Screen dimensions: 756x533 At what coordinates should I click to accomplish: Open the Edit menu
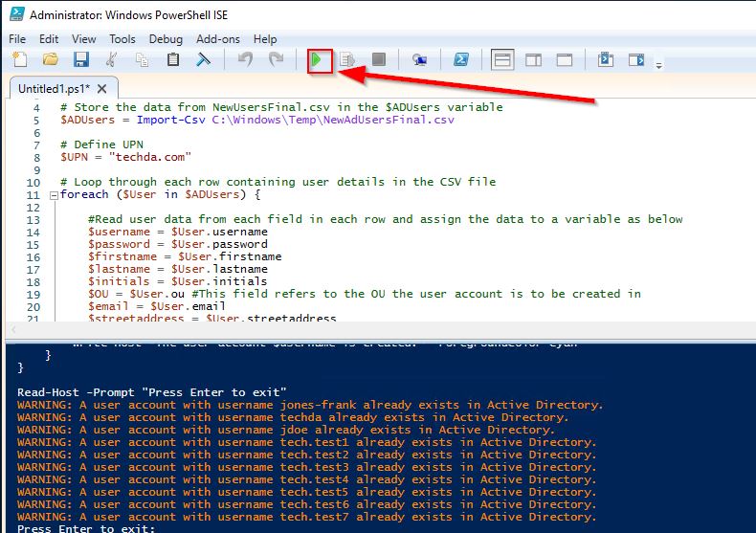pyautogui.click(x=49, y=39)
